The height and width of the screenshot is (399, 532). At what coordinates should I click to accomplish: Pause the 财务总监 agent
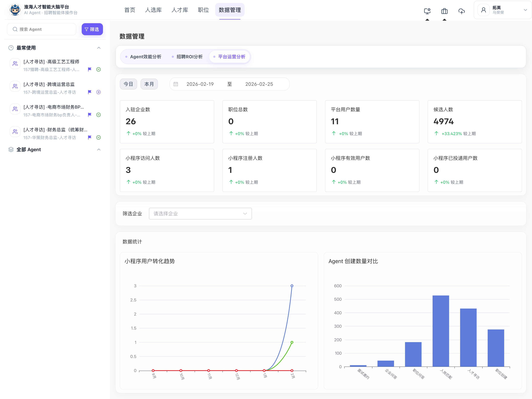tap(98, 137)
